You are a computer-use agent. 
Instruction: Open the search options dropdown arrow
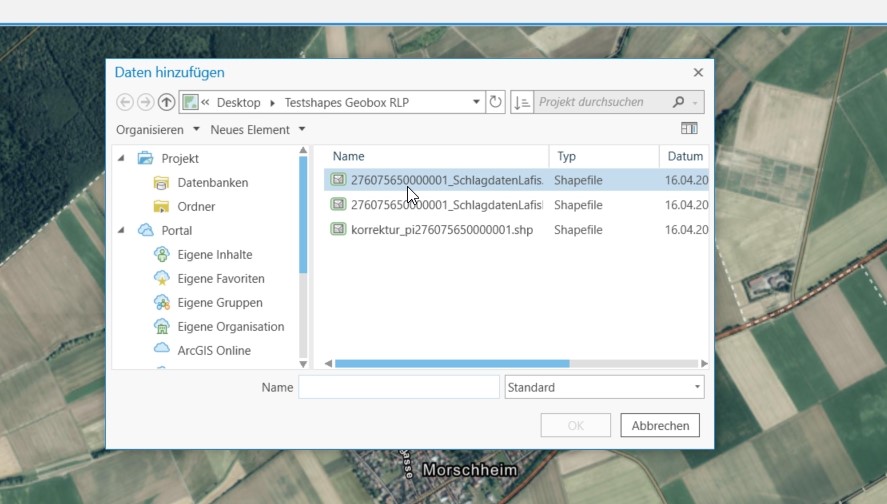(x=695, y=103)
